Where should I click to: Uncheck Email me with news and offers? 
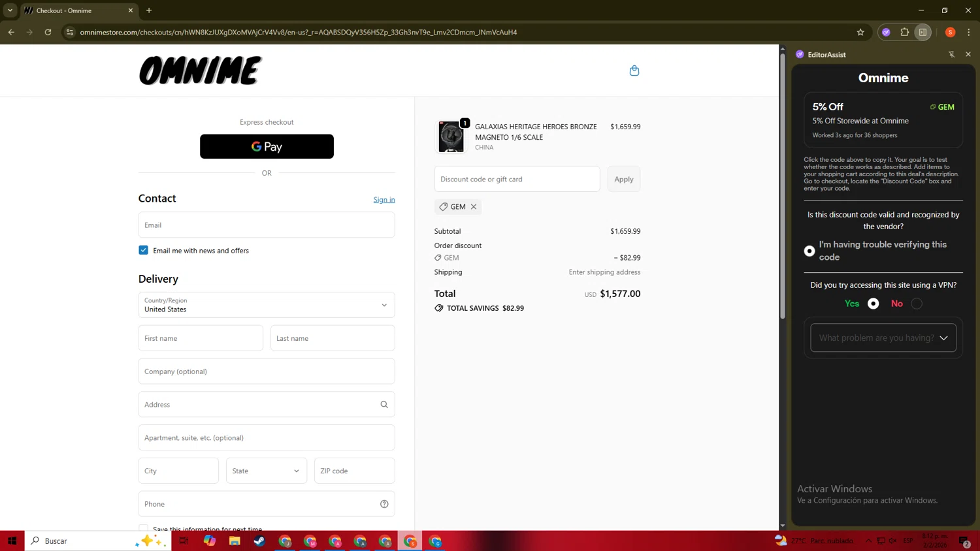point(143,251)
